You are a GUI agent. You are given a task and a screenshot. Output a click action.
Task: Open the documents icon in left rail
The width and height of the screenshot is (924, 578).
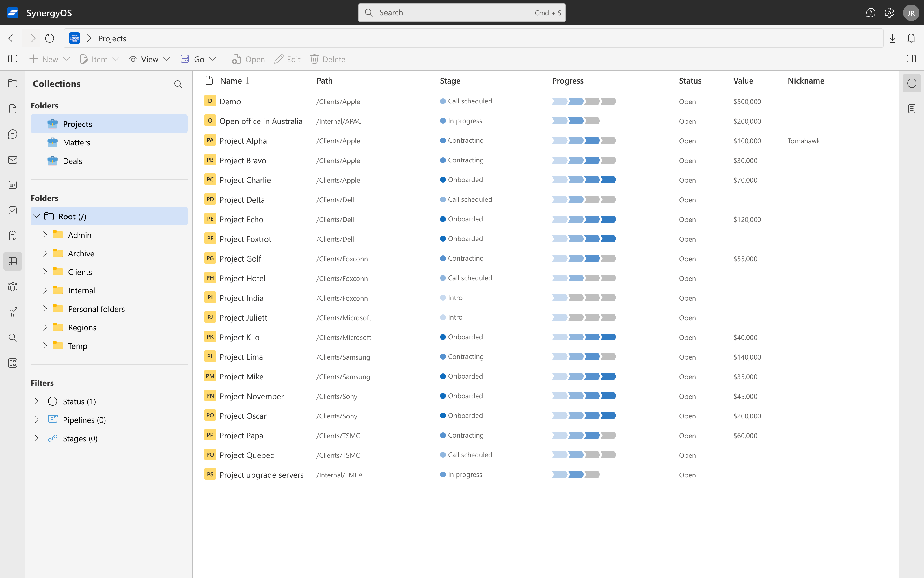pos(13,109)
